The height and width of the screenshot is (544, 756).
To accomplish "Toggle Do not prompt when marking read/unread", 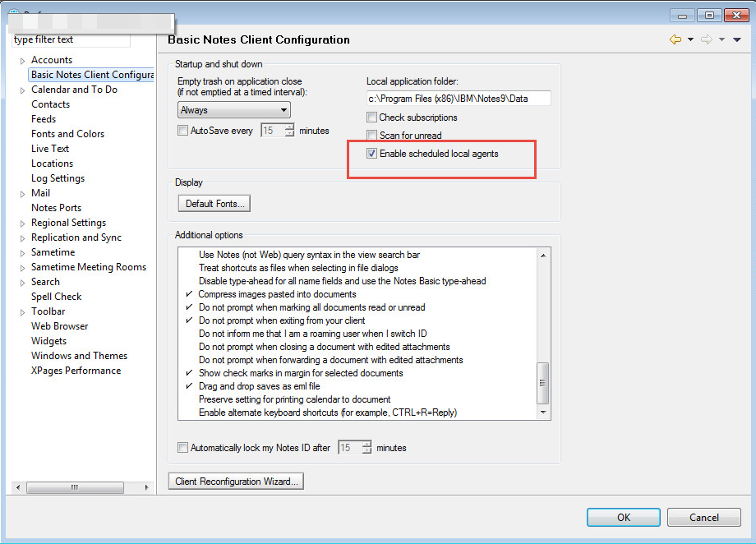I will [312, 307].
